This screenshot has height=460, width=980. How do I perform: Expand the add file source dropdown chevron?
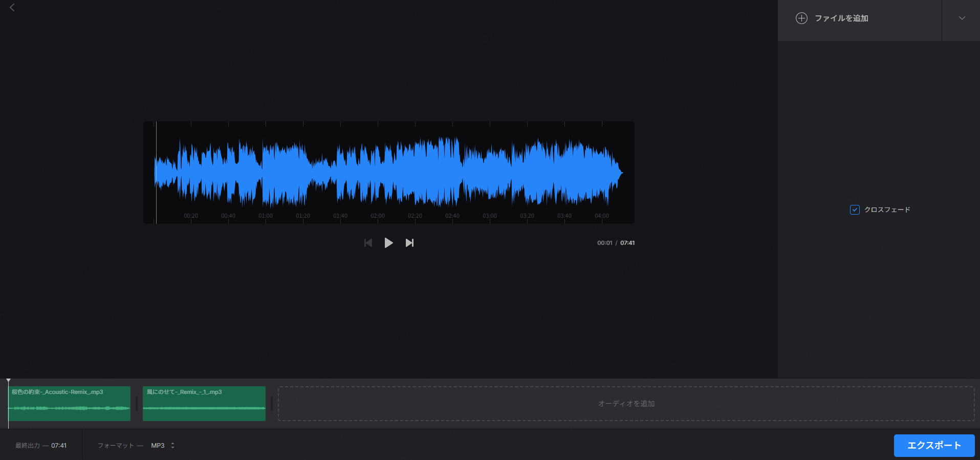click(x=962, y=18)
